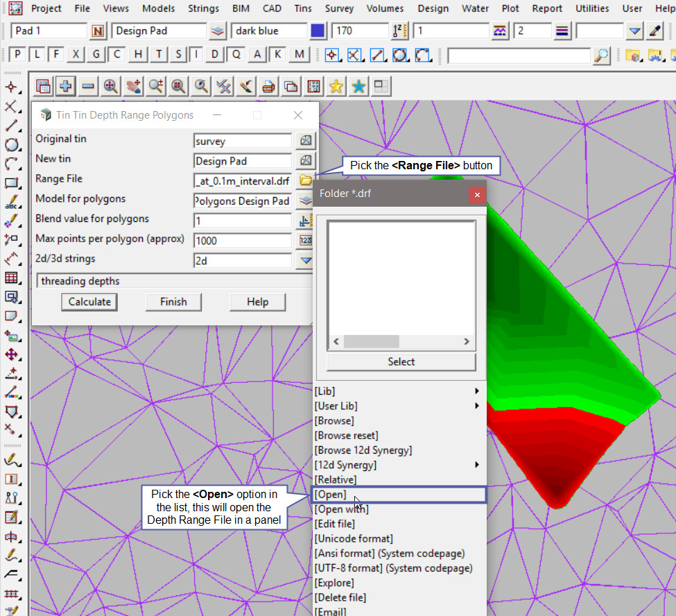
Task: Click the model layers icon beside Model for polygons
Action: (305, 200)
